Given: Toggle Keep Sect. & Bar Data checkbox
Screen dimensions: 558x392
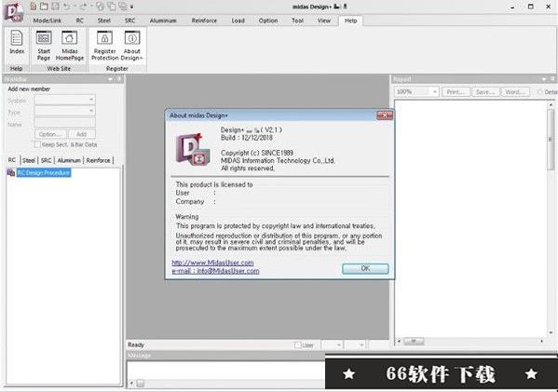Looking at the screenshot, I should tap(37, 144).
